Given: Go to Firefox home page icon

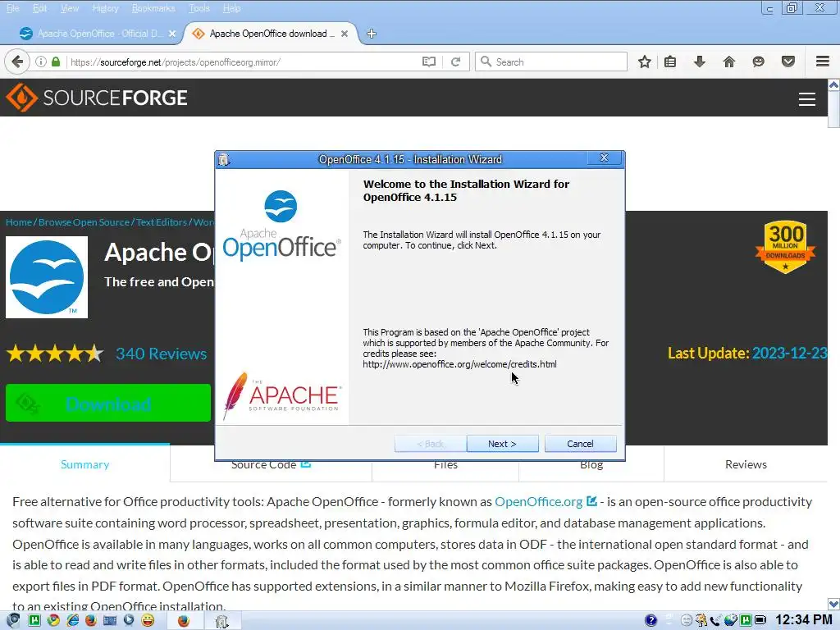Looking at the screenshot, I should click(x=729, y=62).
